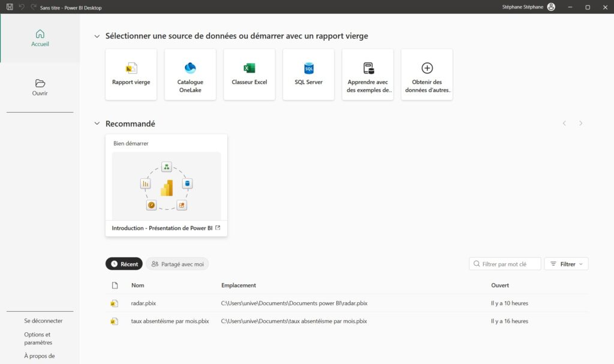This screenshot has height=364, width=614.
Task: Sort by Emplacement column header
Action: point(239,285)
